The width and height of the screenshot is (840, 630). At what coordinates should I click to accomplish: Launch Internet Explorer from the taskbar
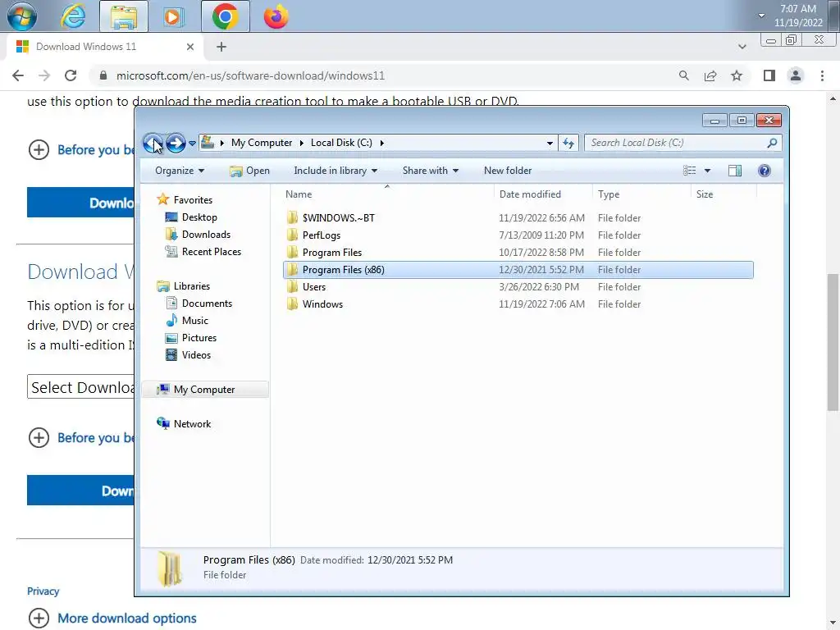(73, 16)
